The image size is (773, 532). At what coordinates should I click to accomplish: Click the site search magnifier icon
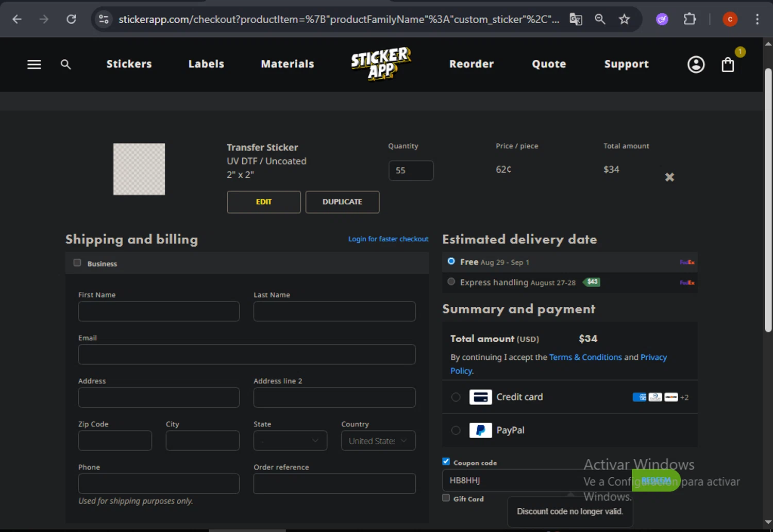tap(65, 64)
